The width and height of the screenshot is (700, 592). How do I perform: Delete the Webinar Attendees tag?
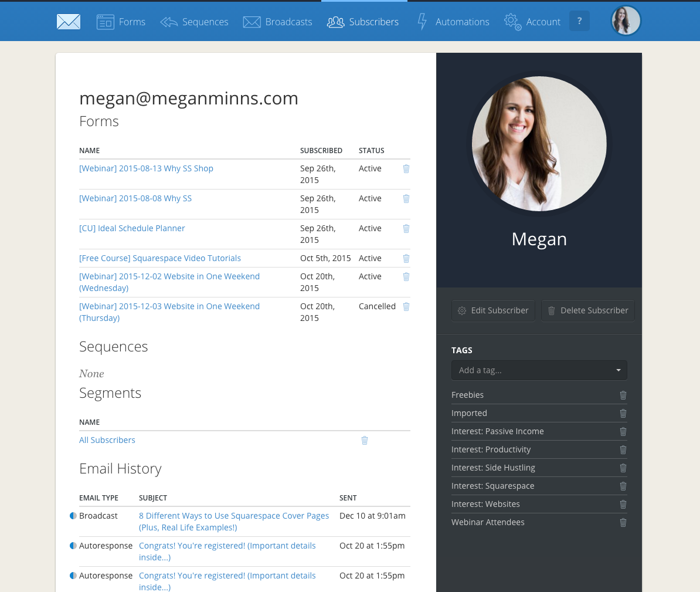point(623,522)
